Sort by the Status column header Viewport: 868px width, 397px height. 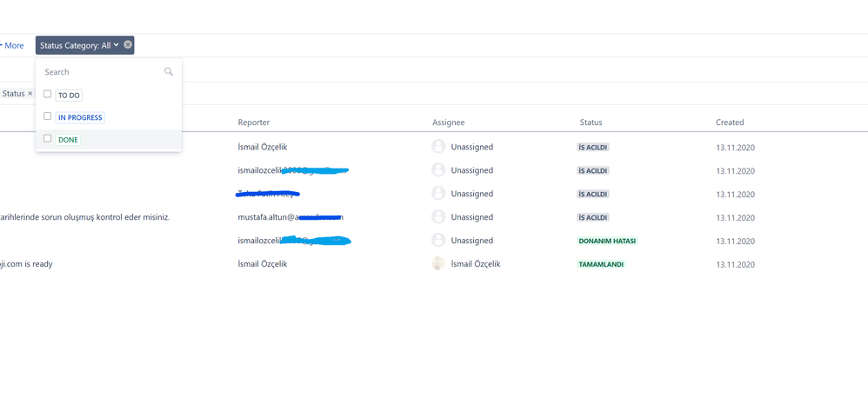pos(591,122)
